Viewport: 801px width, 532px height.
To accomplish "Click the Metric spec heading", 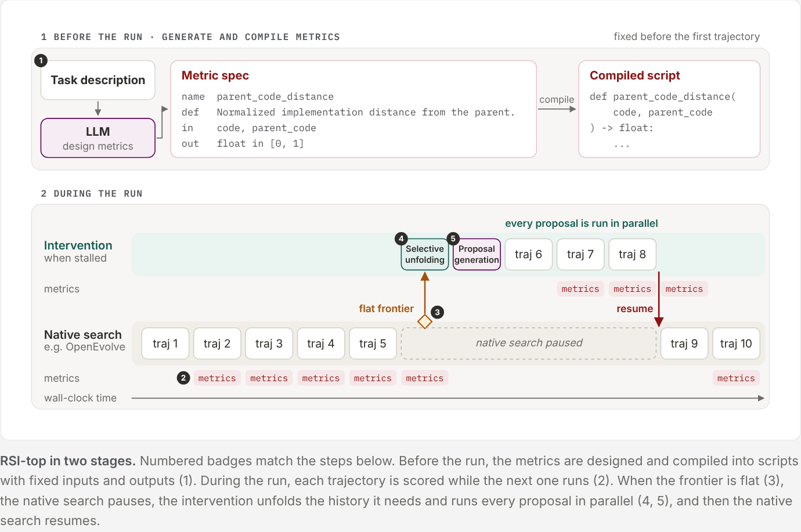I will click(215, 75).
